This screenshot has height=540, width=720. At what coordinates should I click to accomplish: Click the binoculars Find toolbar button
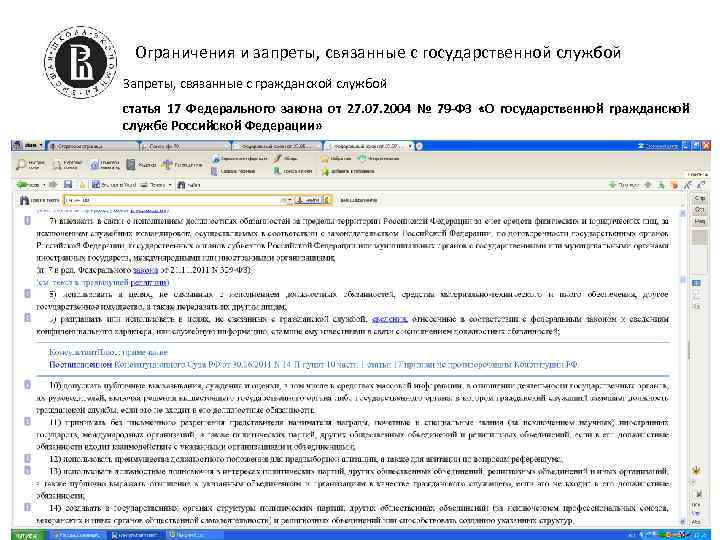tap(189, 185)
